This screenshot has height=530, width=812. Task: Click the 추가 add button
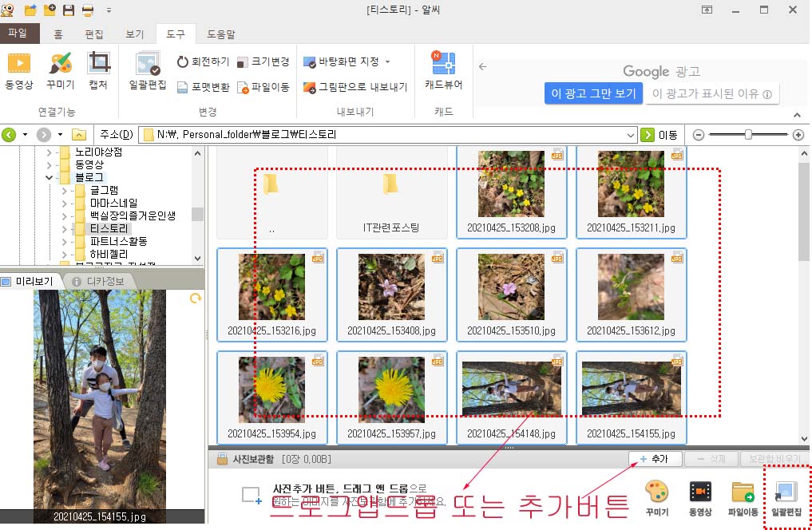(x=655, y=459)
